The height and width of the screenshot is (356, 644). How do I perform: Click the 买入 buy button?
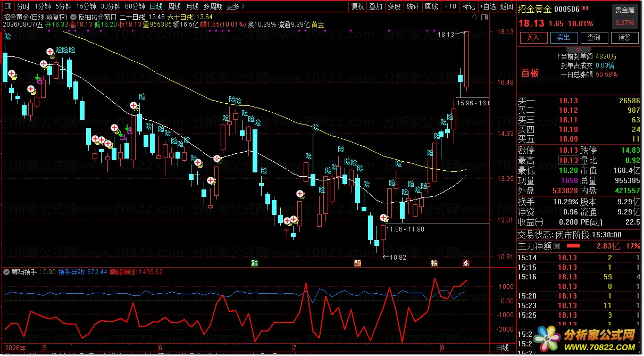click(533, 38)
